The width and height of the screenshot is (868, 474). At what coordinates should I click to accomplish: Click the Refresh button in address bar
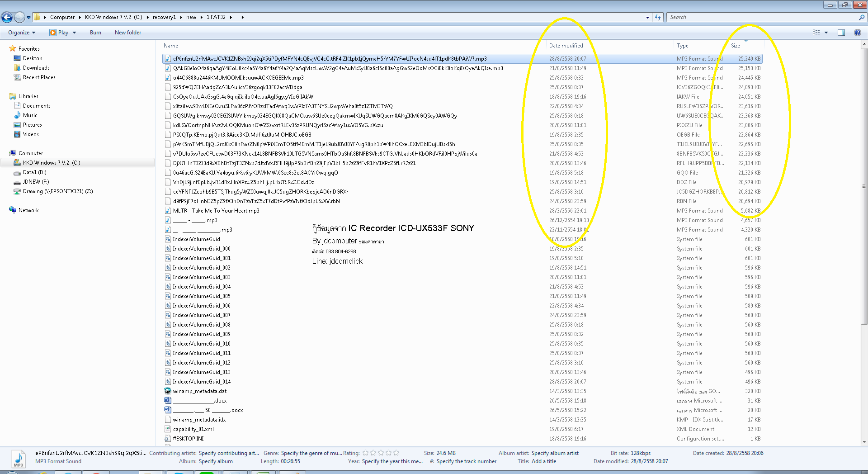(658, 17)
